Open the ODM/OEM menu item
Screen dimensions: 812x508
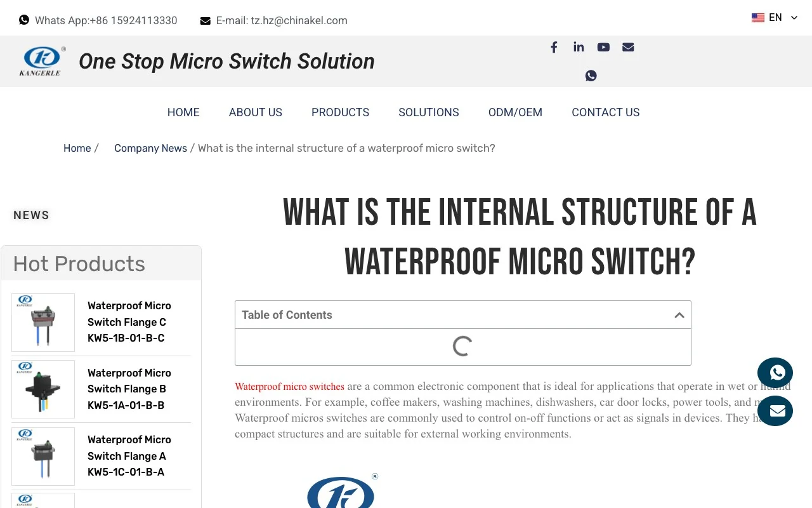pos(515,112)
